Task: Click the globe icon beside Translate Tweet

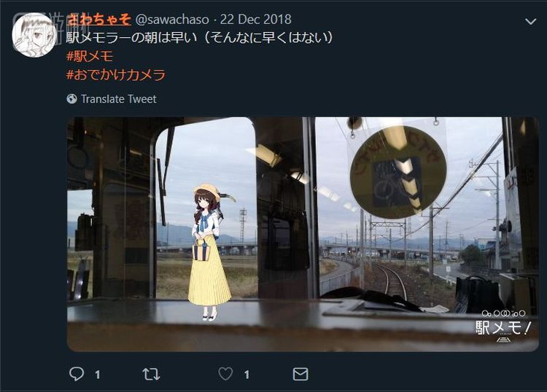Action: coord(71,99)
